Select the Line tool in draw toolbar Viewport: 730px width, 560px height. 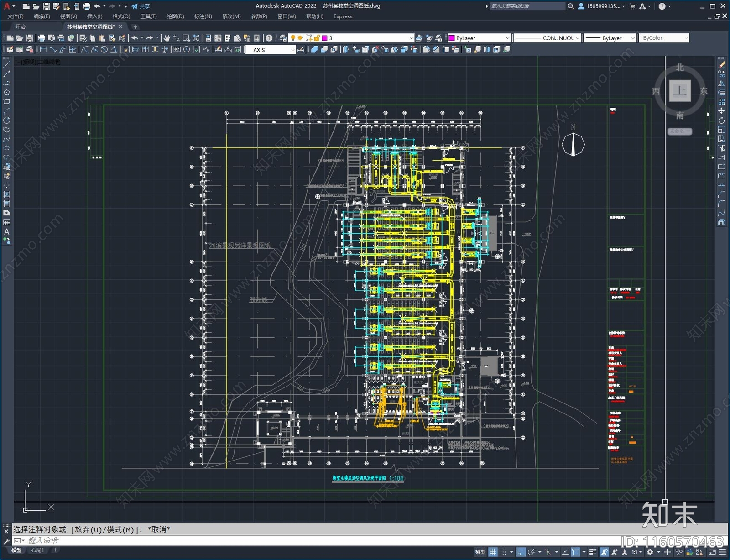pos(7,65)
